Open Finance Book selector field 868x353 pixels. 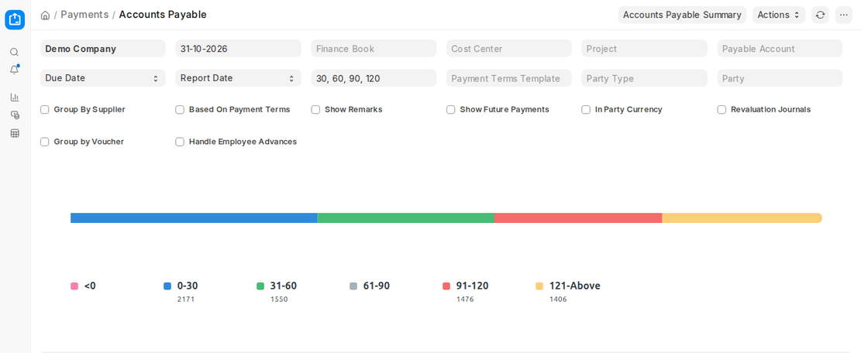click(x=374, y=48)
